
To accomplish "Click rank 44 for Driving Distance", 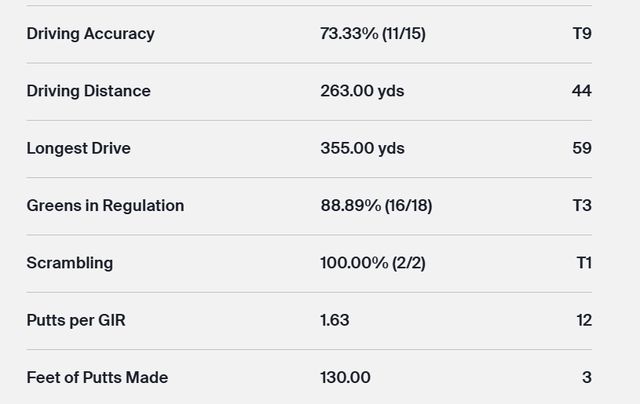I will pos(581,91).
